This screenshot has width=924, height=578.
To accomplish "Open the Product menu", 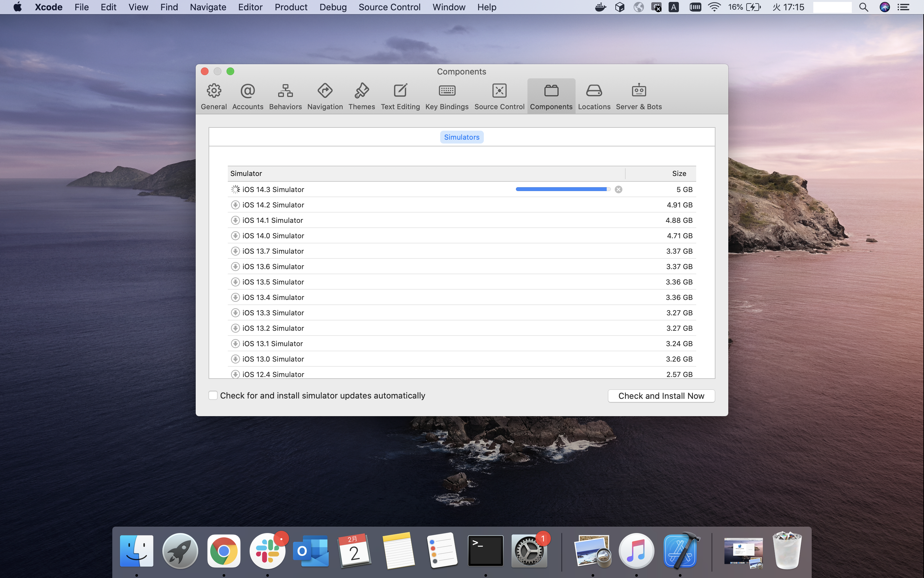I will point(291,7).
